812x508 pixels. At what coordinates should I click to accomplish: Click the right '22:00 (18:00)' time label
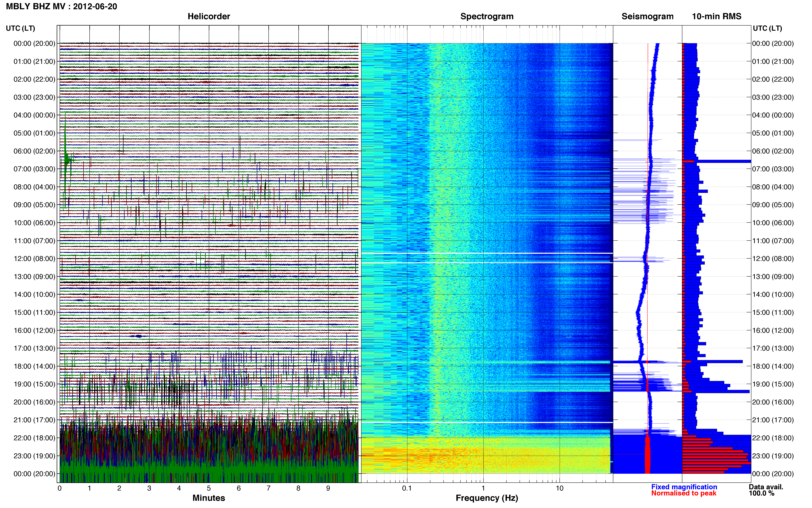pyautogui.click(x=773, y=438)
